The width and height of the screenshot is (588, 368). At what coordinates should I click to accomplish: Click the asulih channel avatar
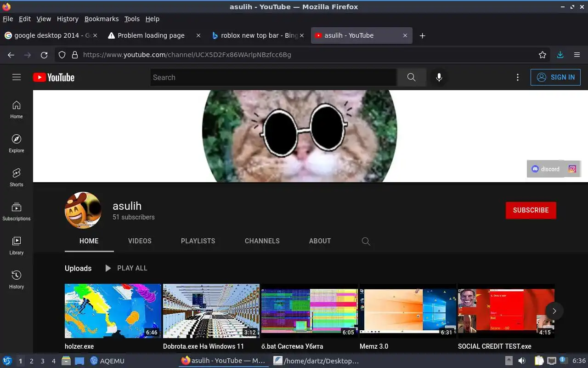coord(83,210)
